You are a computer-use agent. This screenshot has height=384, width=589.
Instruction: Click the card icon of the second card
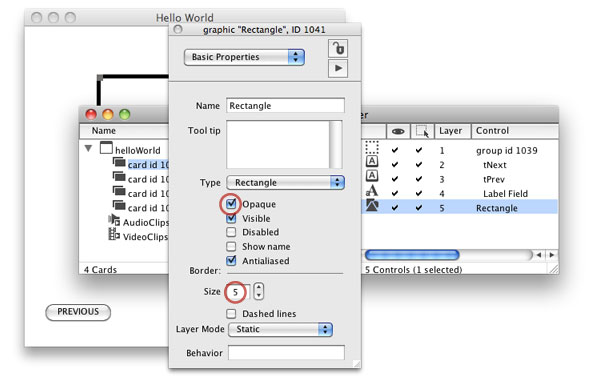tap(119, 177)
